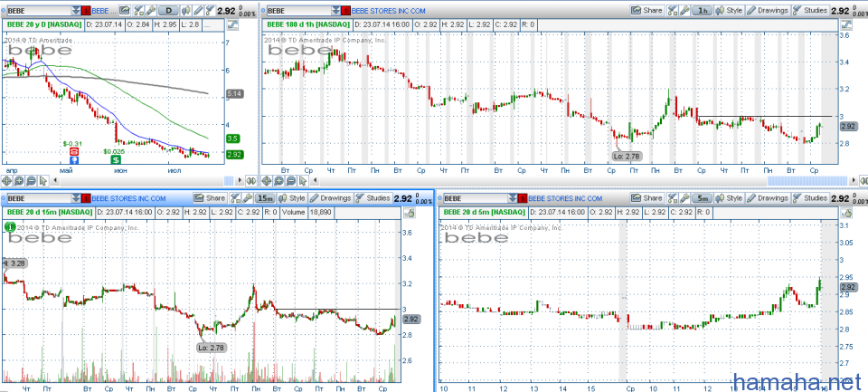Toggle chart mode icon beside daily chart header
The height and width of the screenshot is (392, 868).
[232, 25]
